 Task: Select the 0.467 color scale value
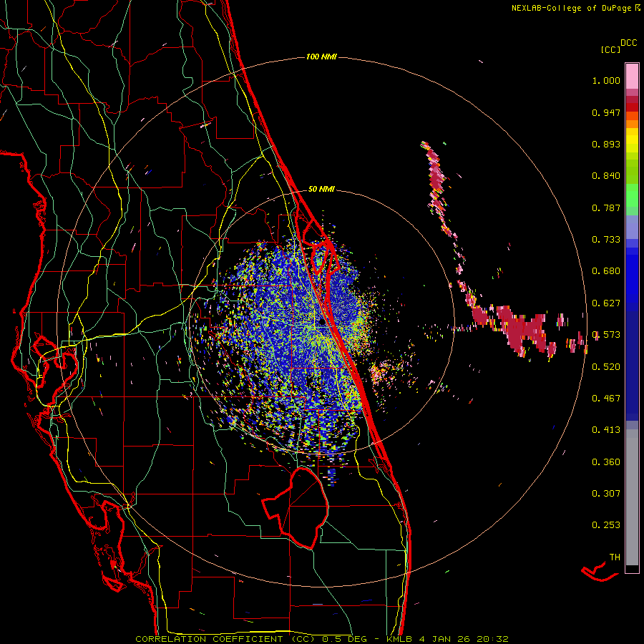[x=606, y=399]
